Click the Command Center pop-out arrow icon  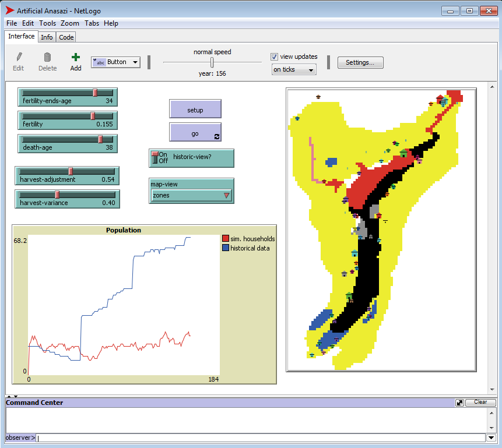459,403
